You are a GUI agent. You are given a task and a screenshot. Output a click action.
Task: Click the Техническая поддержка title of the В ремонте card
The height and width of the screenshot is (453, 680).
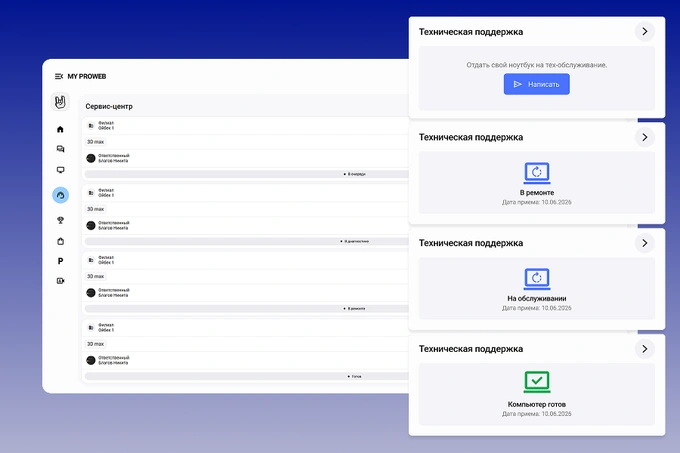(x=471, y=137)
